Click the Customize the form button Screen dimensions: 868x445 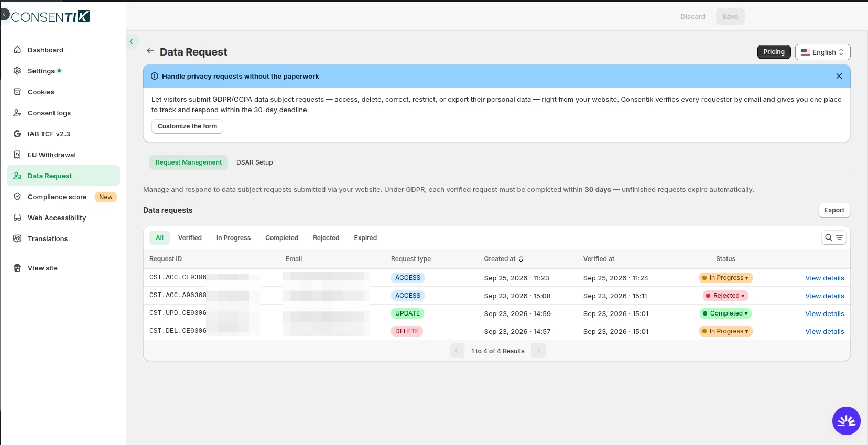(187, 126)
